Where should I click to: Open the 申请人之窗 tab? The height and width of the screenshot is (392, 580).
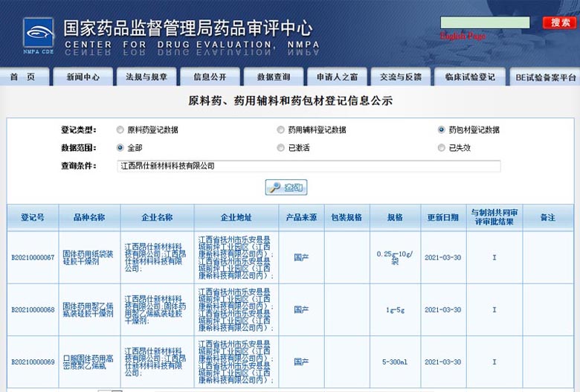(x=337, y=77)
